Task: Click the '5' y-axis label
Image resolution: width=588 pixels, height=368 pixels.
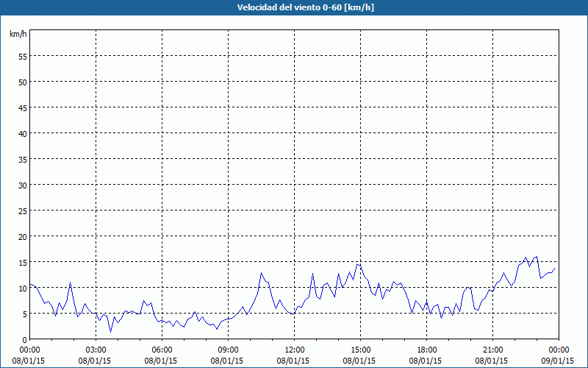Action: coord(25,314)
